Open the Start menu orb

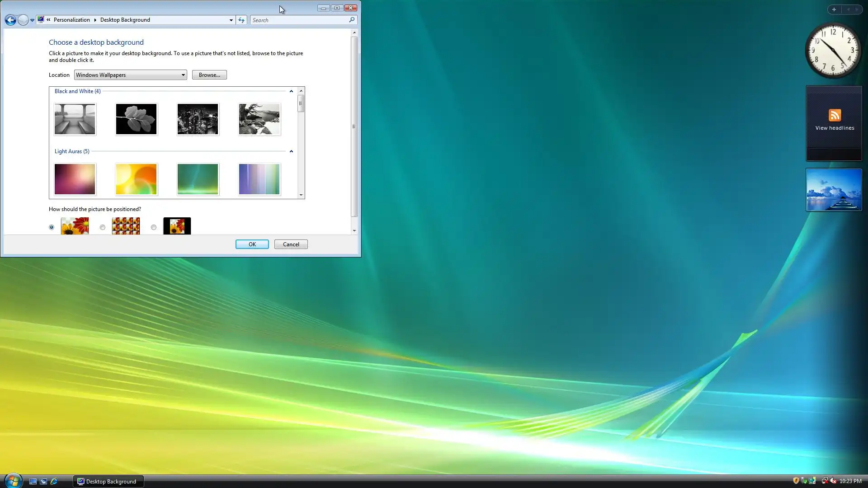(x=13, y=481)
